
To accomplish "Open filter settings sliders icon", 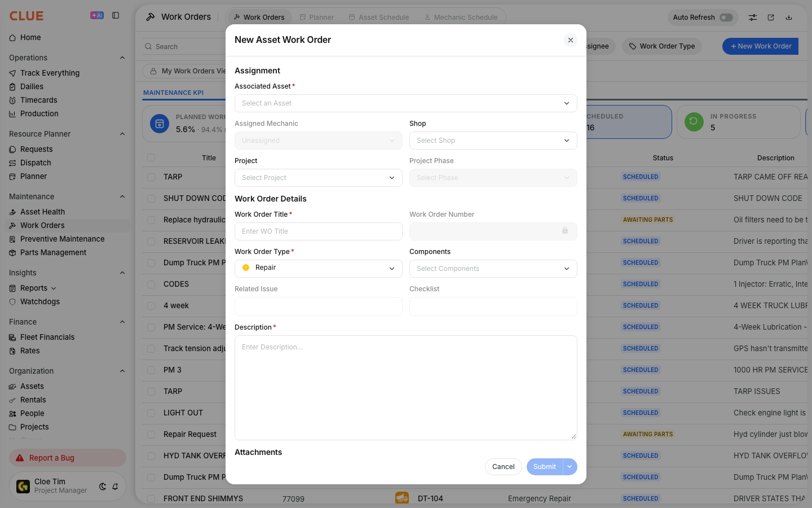I will 753,17.
